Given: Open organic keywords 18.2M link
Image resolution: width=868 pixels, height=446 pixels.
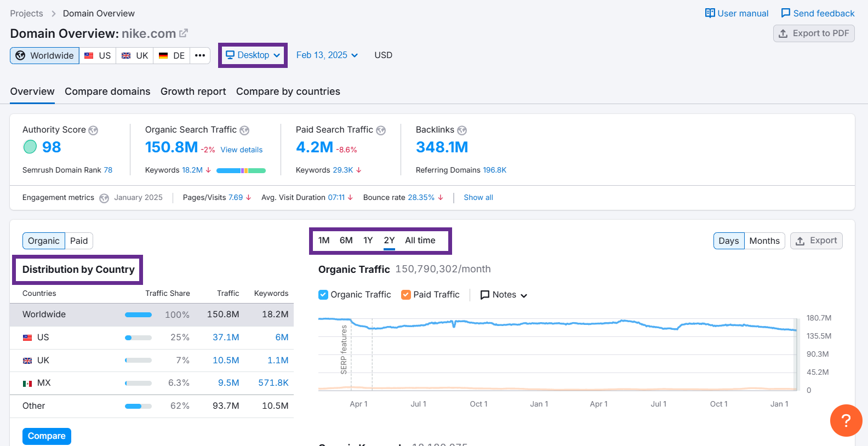Looking at the screenshot, I should click(192, 170).
